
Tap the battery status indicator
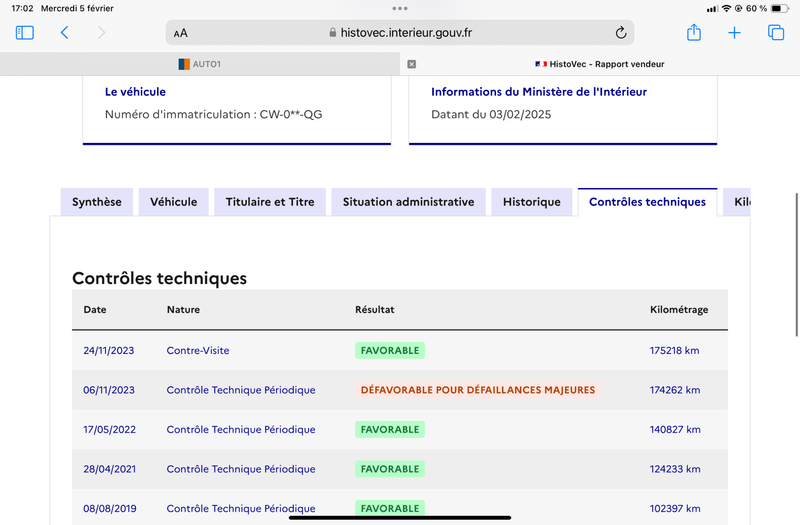pos(779,8)
